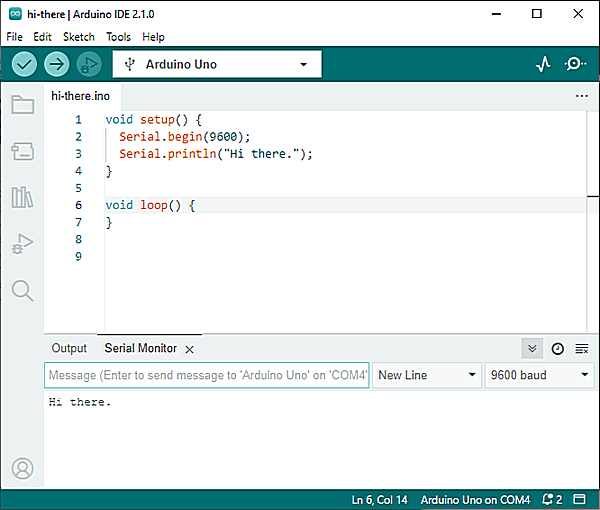Open the 9600 baud rate dropdown
The width and height of the screenshot is (600, 510).
tap(539, 375)
